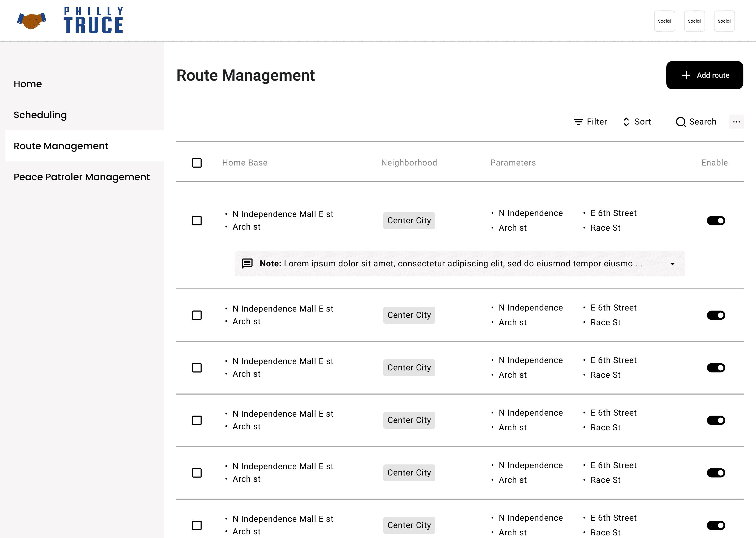This screenshot has width=756, height=538.
Task: Tick the second route row checkbox
Action: pyautogui.click(x=197, y=315)
